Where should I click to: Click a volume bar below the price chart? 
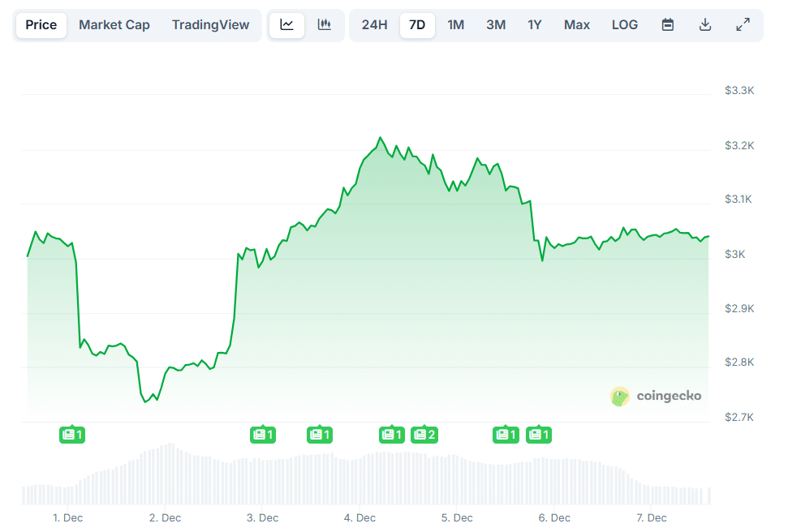pyautogui.click(x=170, y=470)
